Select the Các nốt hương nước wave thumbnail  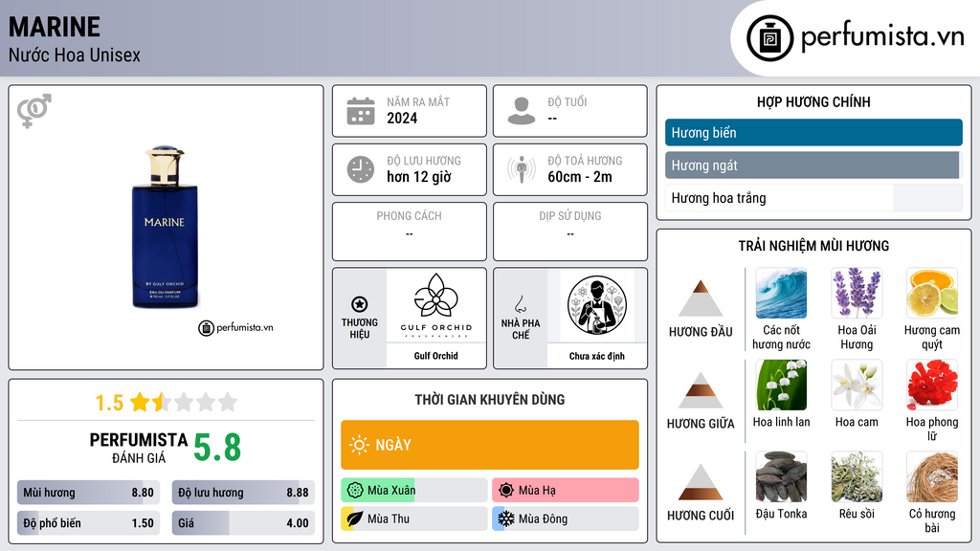pos(781,293)
